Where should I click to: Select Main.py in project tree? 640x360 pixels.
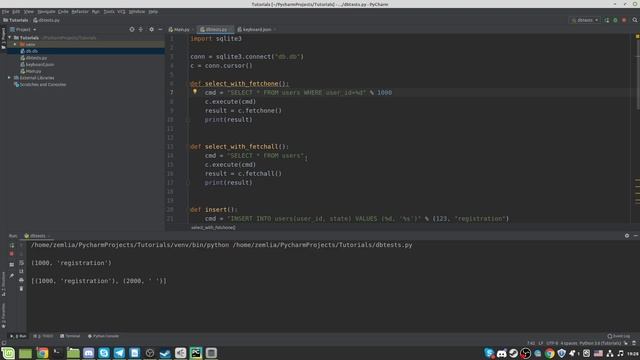(x=31, y=71)
